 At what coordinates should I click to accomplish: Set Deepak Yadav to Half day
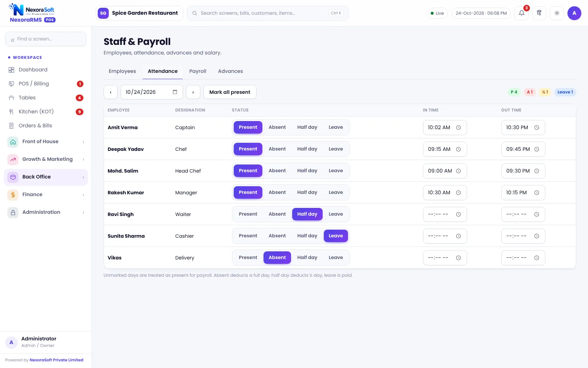307,149
